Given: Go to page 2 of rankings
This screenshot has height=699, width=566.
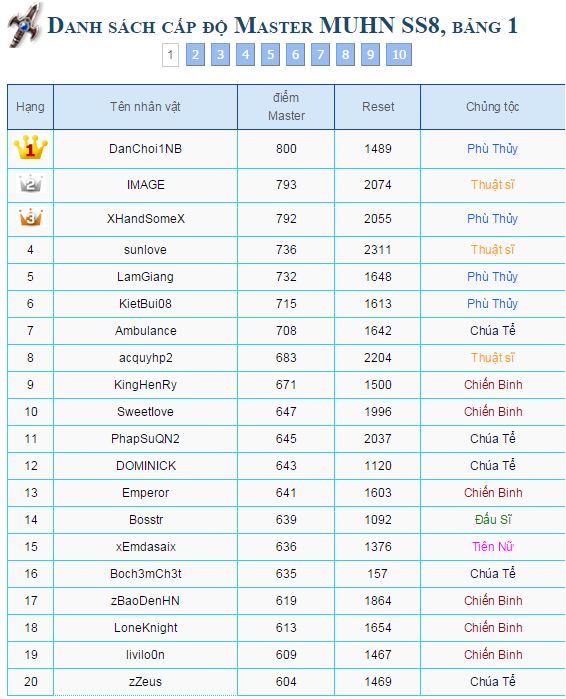Looking at the screenshot, I should 195,54.
